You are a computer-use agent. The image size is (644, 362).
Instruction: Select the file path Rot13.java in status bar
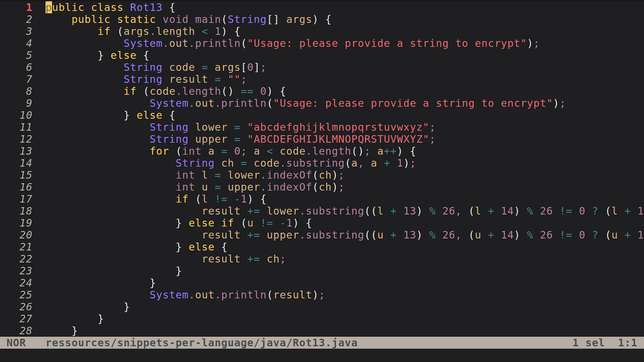[x=201, y=343]
